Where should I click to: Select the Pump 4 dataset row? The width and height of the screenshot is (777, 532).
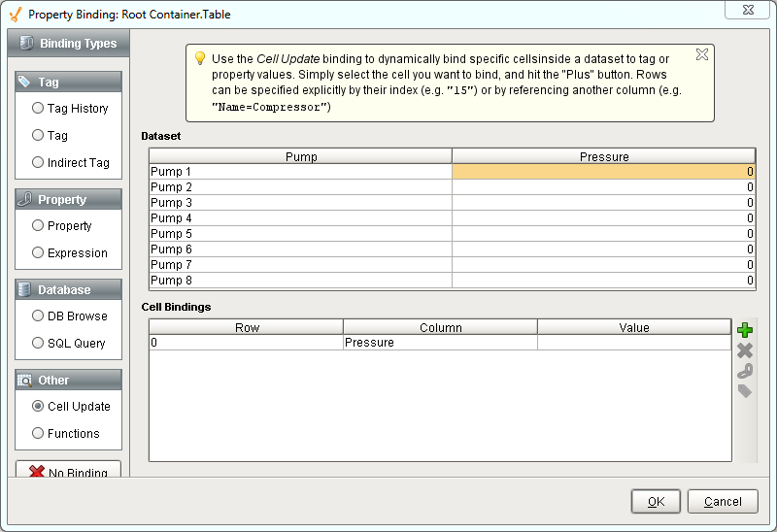pos(300,218)
